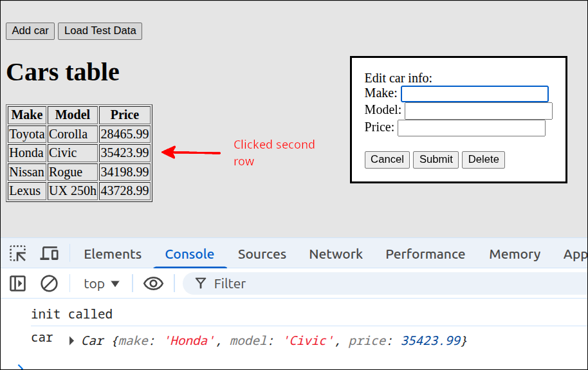Toggle the device toolbar icon
Image resolution: width=588 pixels, height=370 pixels.
pyautogui.click(x=50, y=254)
